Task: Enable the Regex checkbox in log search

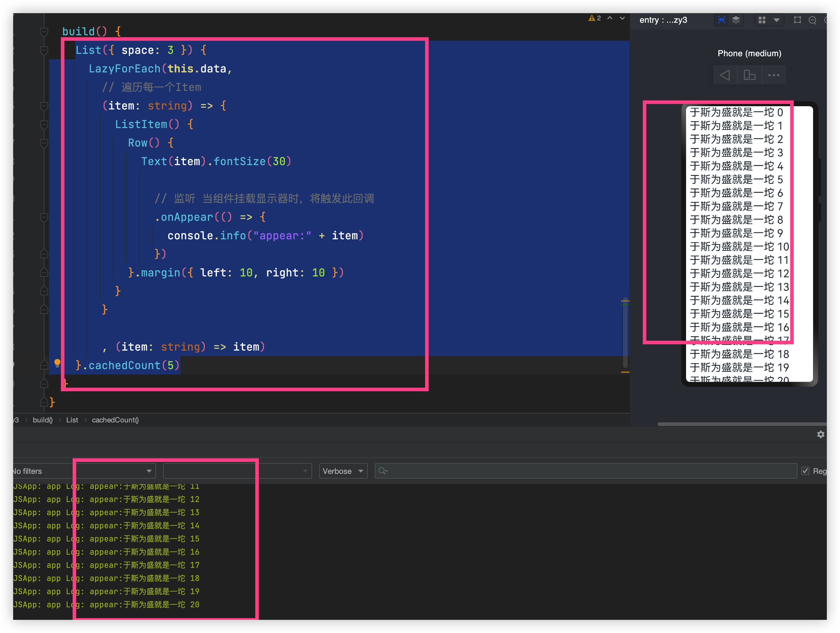Action: point(806,471)
